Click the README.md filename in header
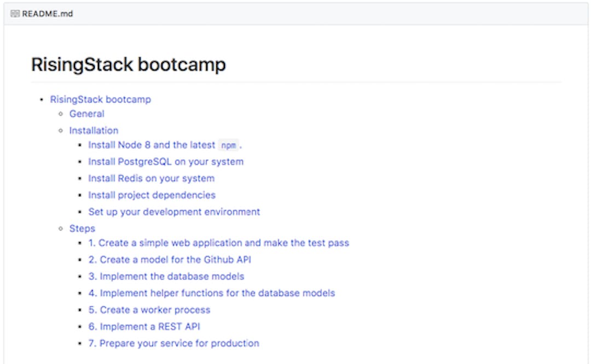591x364 pixels. [x=47, y=14]
